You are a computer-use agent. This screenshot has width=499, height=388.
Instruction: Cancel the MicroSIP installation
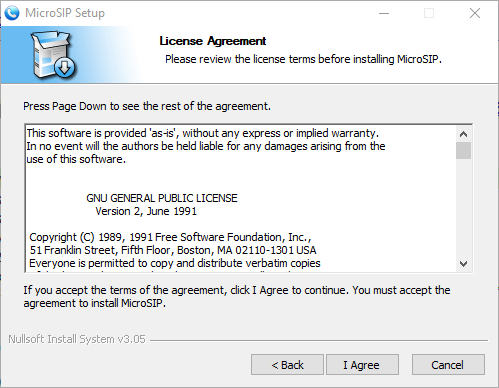[448, 365]
